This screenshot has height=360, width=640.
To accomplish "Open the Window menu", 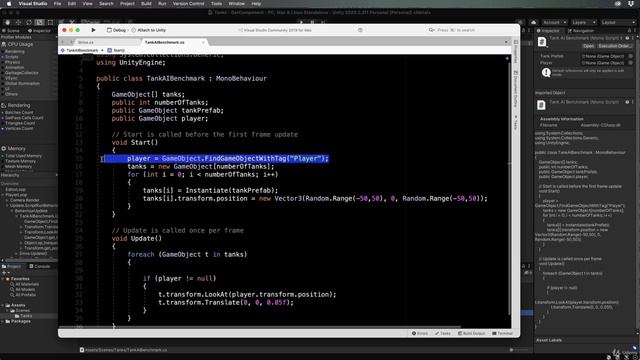I will (237, 4).
